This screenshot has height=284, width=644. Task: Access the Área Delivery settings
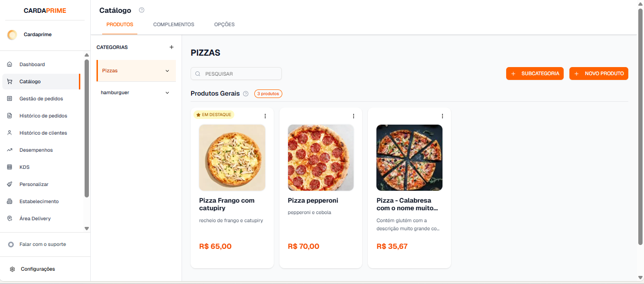click(34, 218)
